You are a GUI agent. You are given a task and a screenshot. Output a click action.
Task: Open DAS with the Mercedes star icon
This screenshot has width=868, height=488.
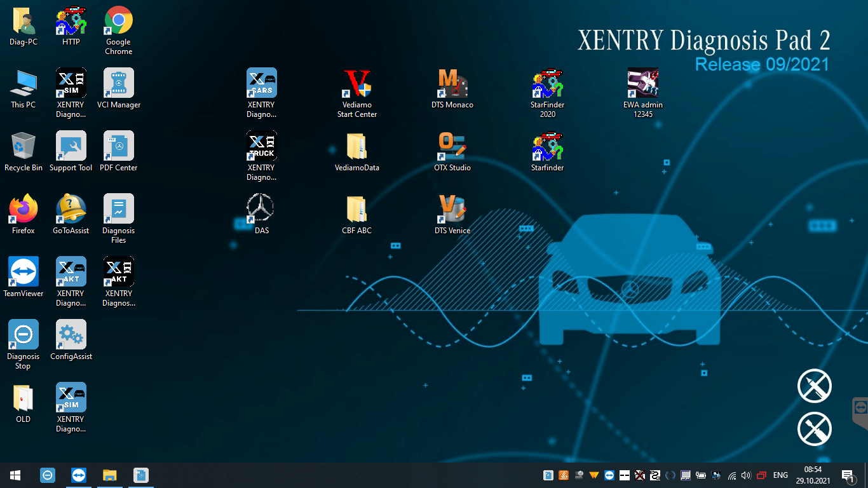(262, 215)
